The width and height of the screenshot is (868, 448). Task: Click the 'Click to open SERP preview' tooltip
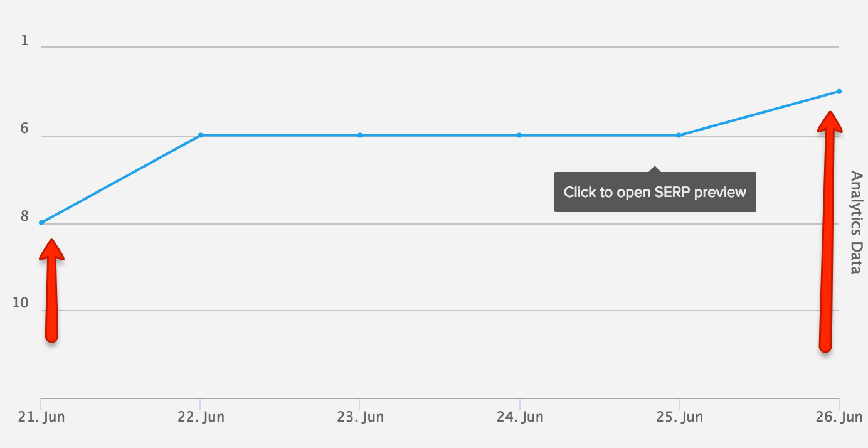[x=655, y=191]
